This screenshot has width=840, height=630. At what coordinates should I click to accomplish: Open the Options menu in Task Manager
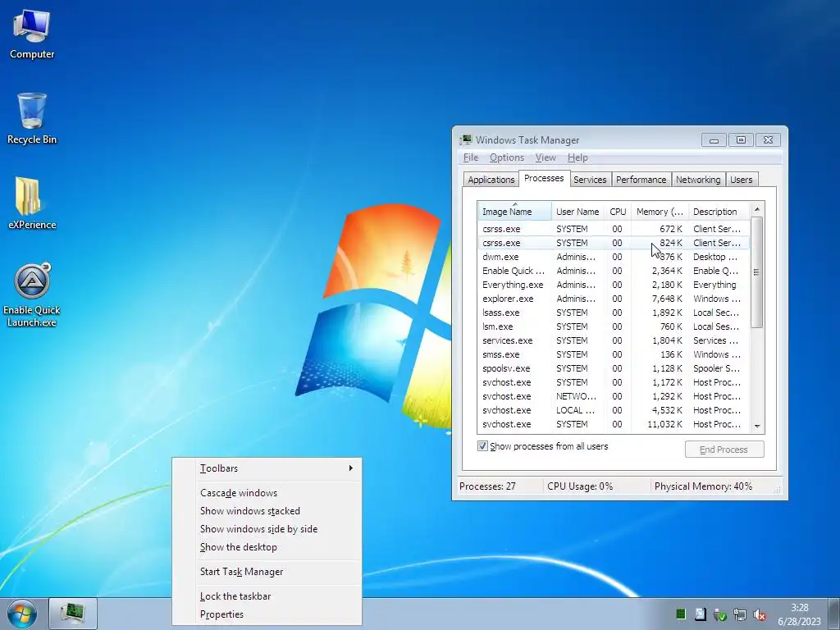coord(507,157)
